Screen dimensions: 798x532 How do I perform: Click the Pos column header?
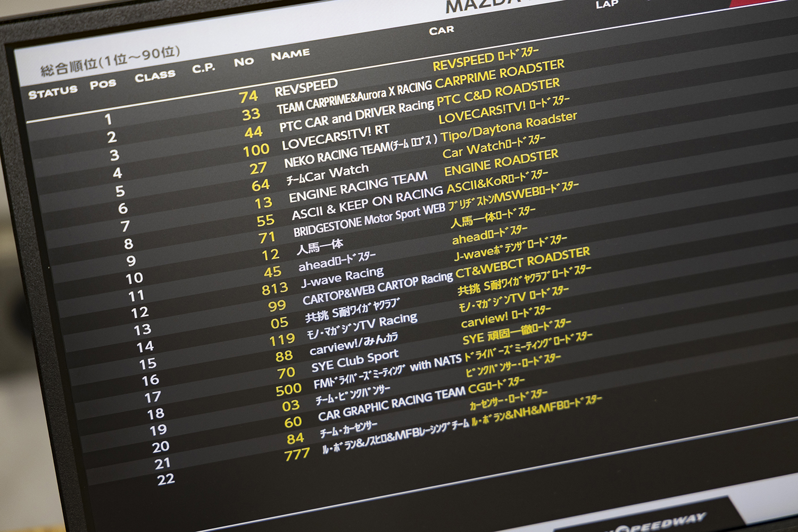[103, 84]
